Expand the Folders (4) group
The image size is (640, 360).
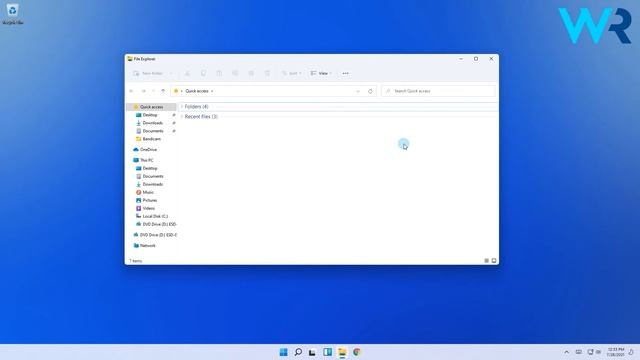tap(182, 107)
